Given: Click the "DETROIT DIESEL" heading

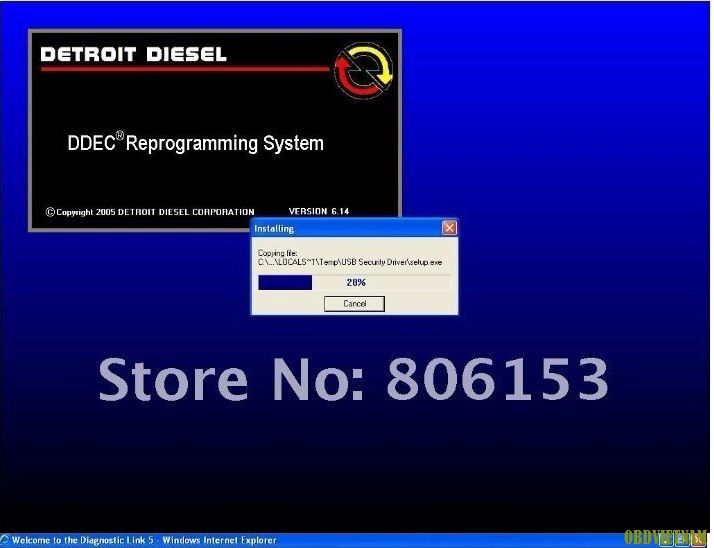Looking at the screenshot, I should point(133,55).
